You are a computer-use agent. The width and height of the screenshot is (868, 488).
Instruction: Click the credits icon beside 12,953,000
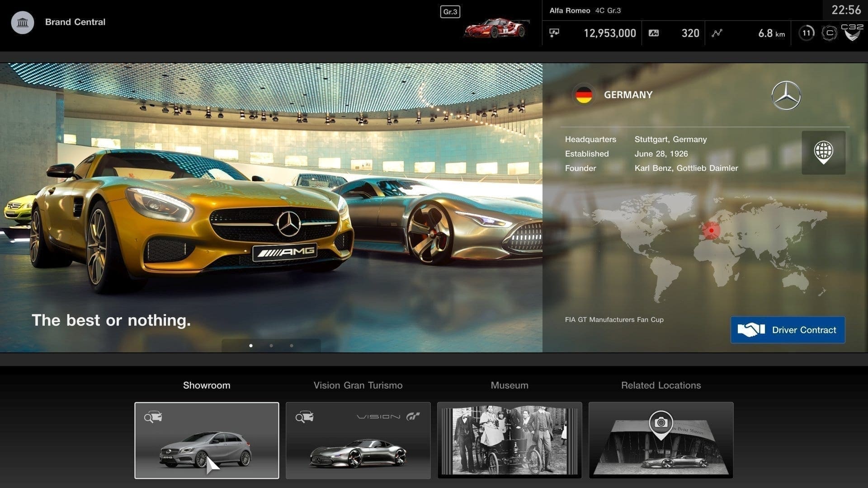click(554, 33)
